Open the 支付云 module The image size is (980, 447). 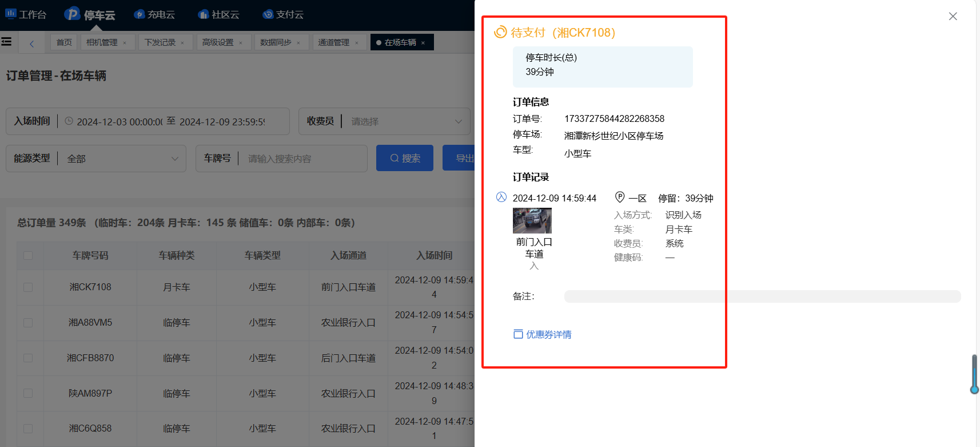pos(283,14)
